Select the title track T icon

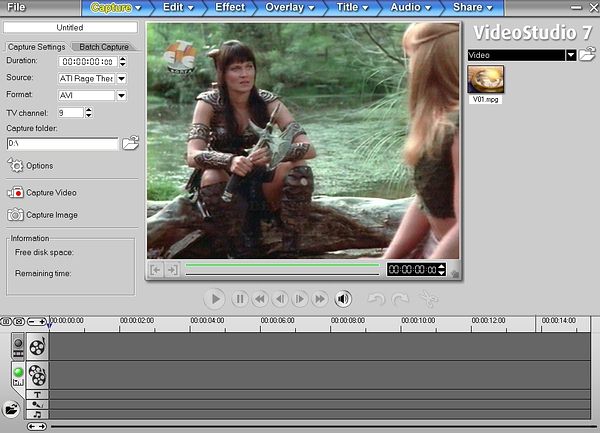coord(37,395)
